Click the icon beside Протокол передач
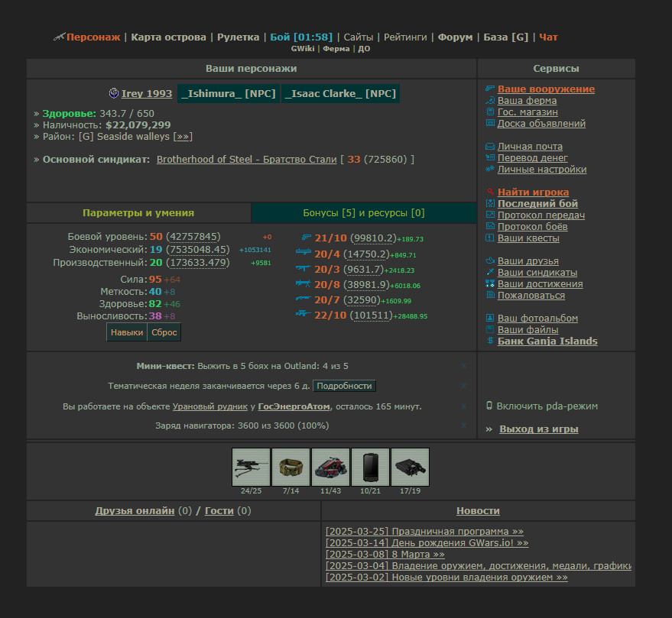Image resolution: width=672 pixels, height=618 pixels. [x=490, y=215]
